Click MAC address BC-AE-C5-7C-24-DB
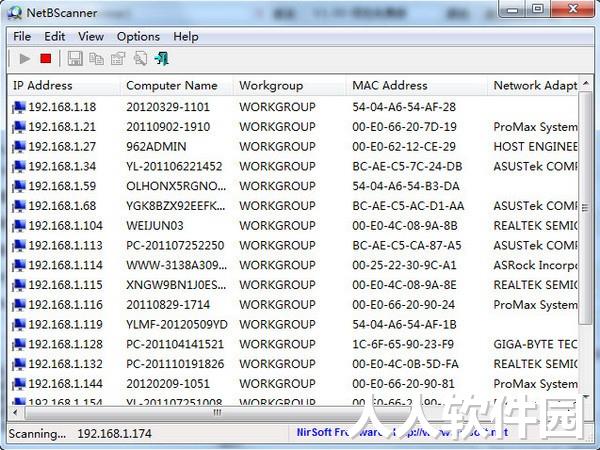600x450 pixels. point(407,166)
